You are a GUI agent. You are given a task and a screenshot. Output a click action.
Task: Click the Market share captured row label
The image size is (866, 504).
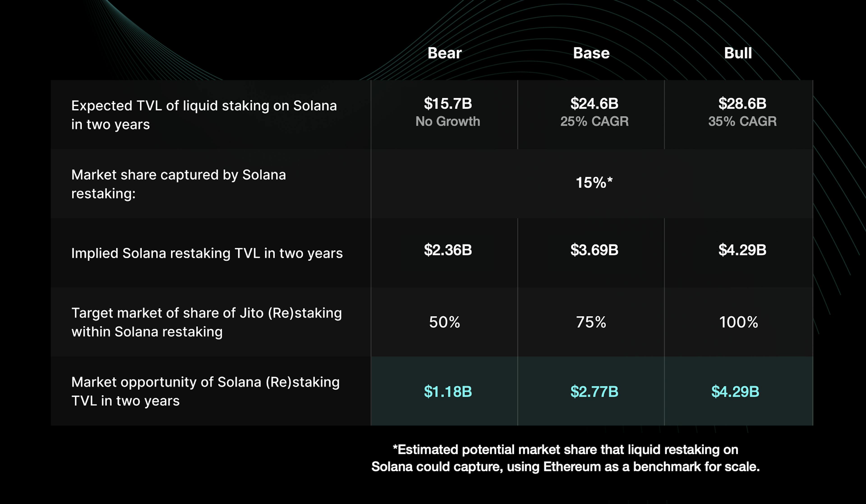(178, 184)
